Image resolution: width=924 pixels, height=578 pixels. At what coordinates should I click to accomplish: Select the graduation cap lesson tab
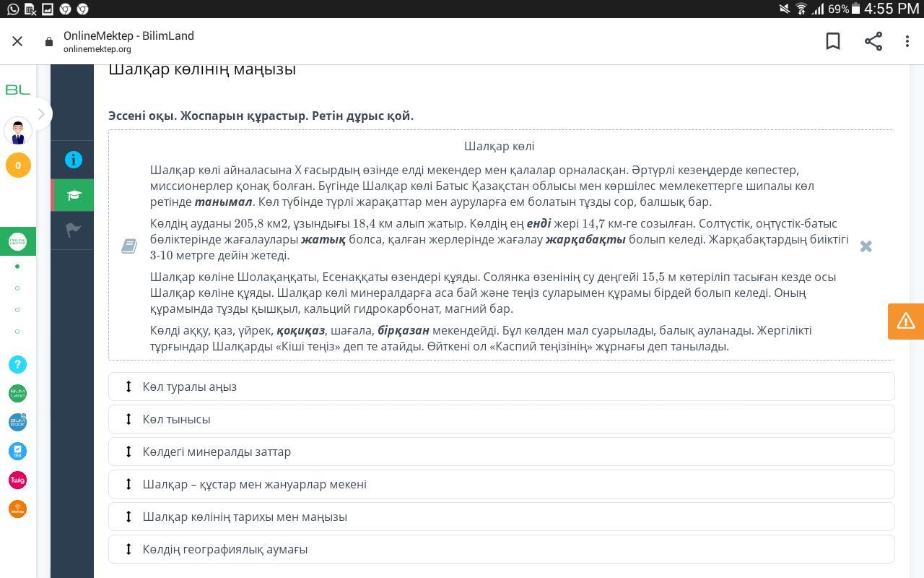[74, 195]
